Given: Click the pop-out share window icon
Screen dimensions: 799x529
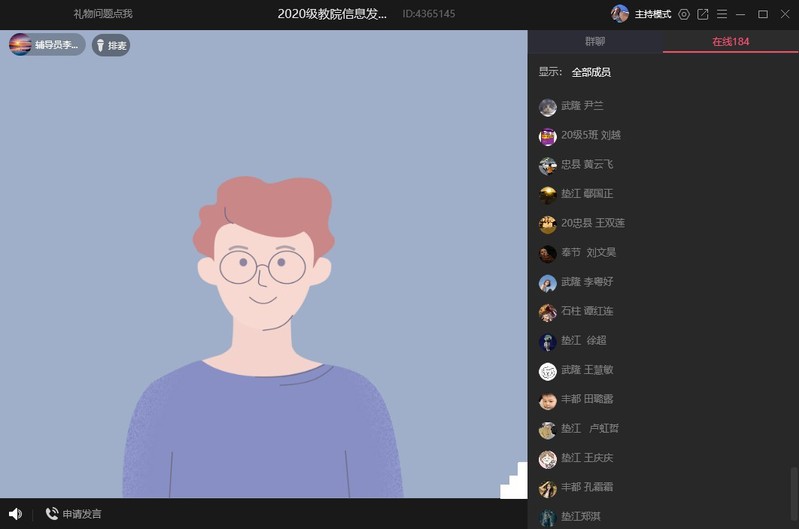Looking at the screenshot, I should [703, 14].
